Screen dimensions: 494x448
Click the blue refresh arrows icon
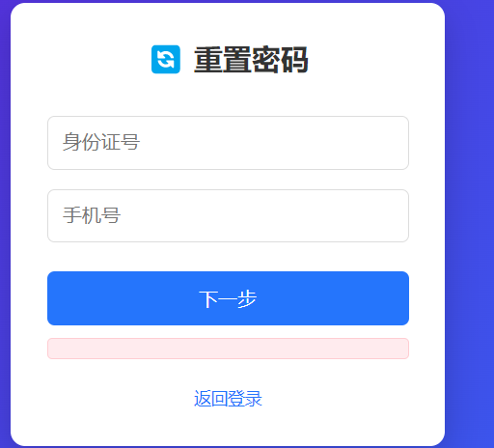coord(166,59)
